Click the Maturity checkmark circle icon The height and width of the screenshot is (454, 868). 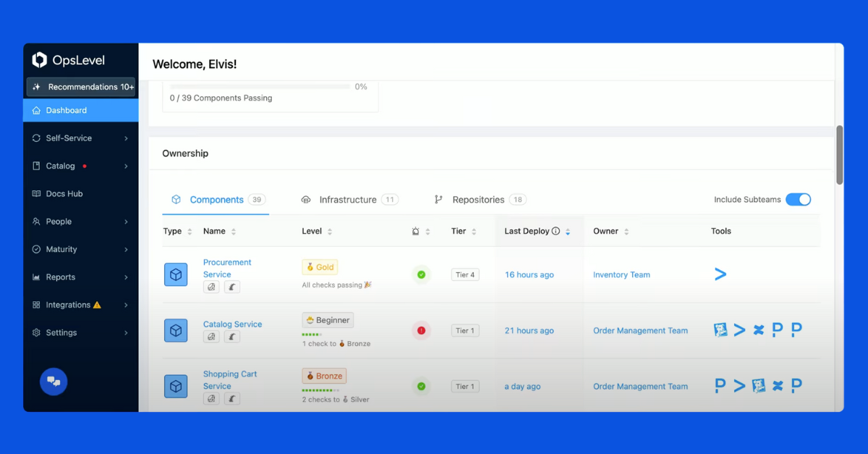point(36,249)
